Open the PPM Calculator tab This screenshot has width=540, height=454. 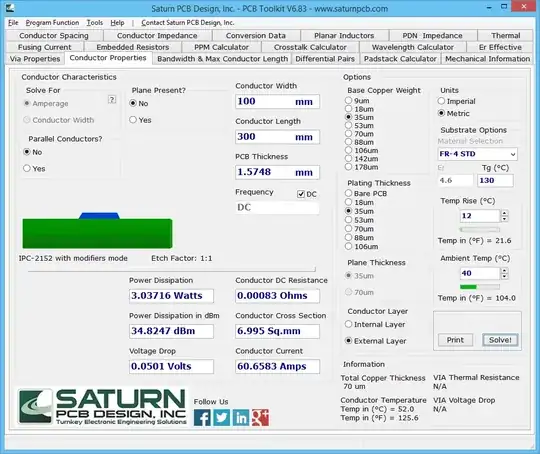221,47
